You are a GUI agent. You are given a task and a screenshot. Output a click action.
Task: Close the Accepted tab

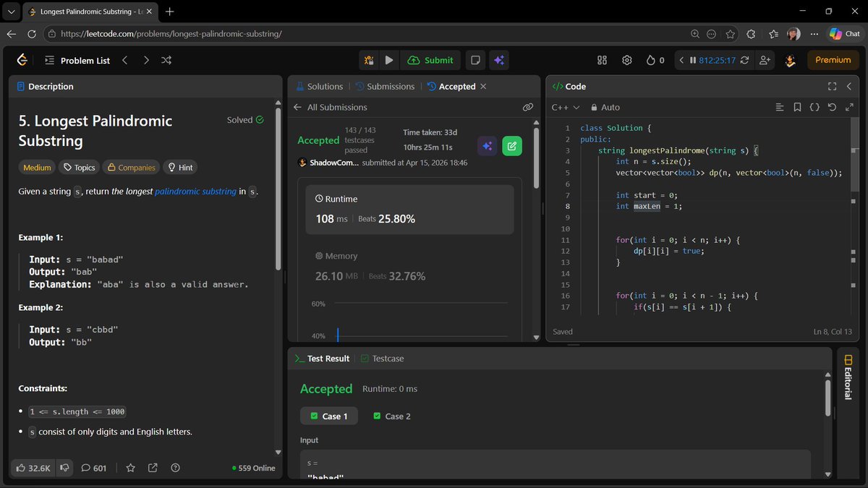pos(484,86)
